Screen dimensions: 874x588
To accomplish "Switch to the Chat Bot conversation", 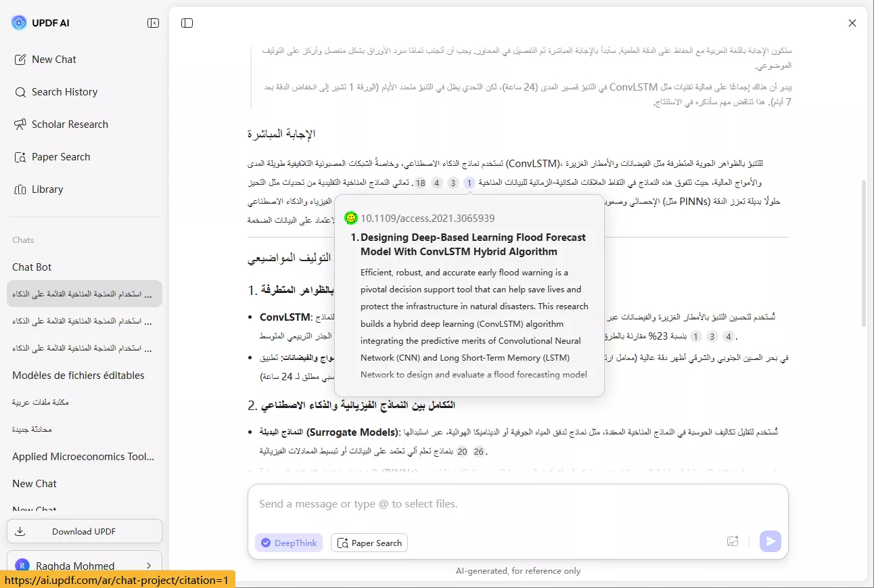I will click(31, 267).
